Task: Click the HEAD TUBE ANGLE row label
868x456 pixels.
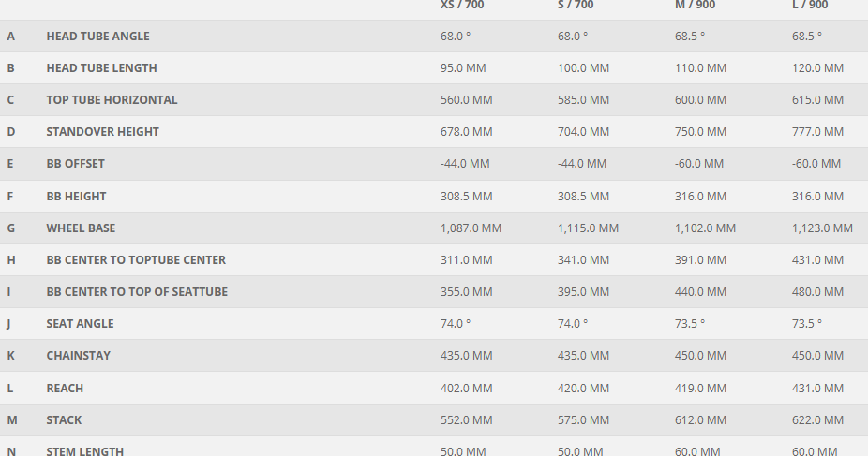Action: [x=97, y=37]
